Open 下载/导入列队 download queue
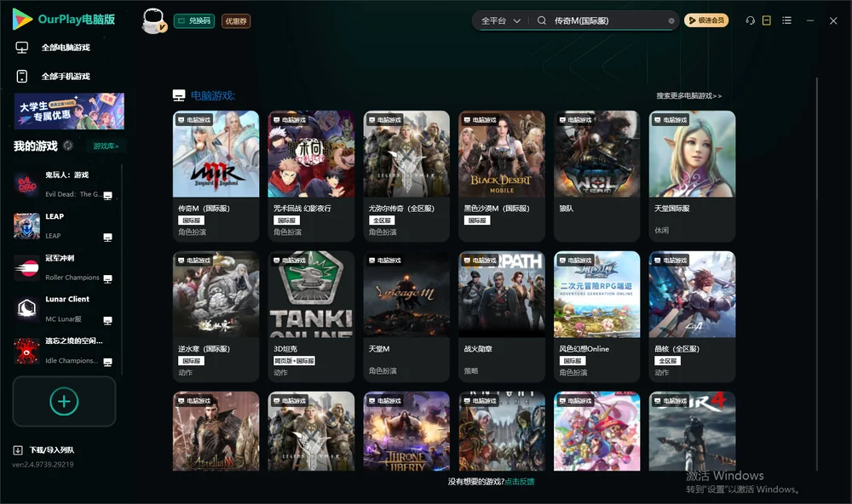852x504 pixels. coord(52,450)
